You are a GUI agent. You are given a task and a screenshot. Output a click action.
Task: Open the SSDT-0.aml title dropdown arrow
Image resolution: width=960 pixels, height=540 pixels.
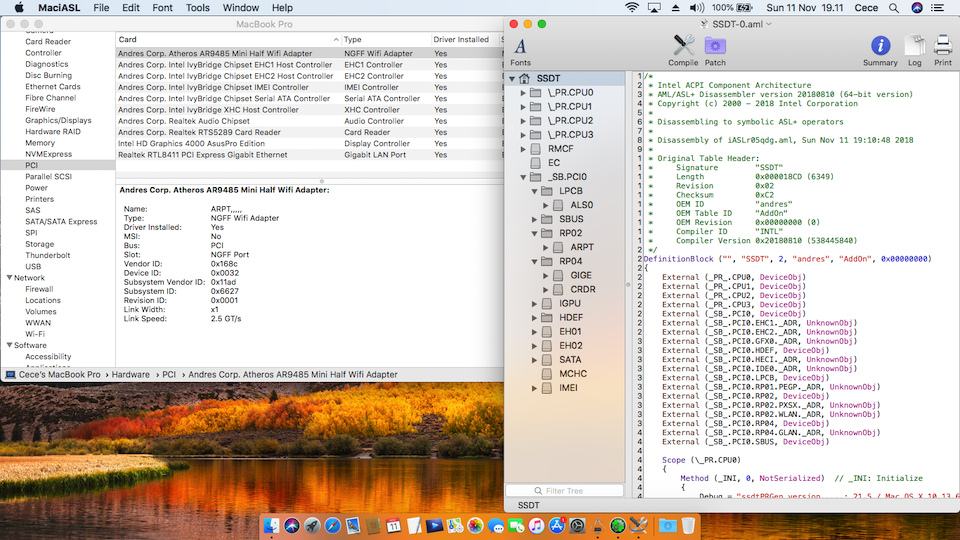pyautogui.click(x=769, y=24)
